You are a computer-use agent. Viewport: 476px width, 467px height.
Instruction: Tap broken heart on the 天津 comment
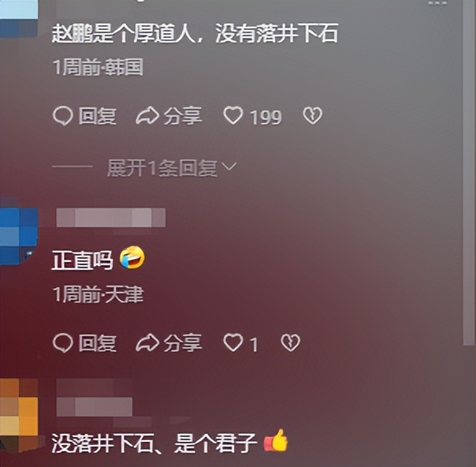click(291, 342)
